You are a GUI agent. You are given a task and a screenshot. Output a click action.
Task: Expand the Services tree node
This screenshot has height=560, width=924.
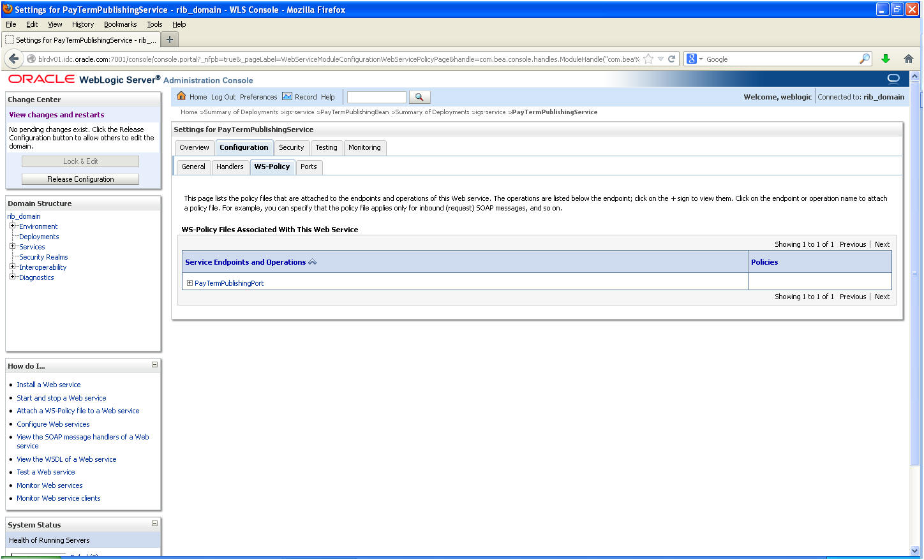(x=12, y=246)
